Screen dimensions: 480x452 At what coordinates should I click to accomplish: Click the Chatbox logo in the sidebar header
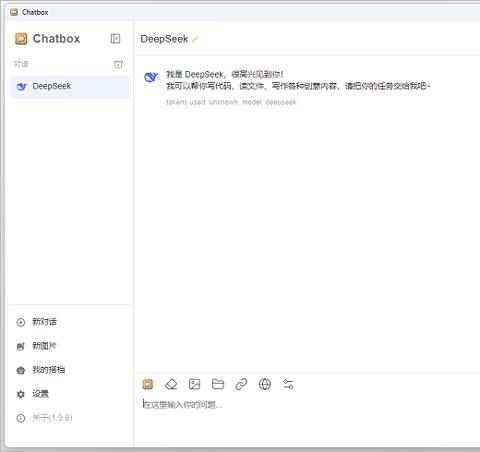(x=21, y=39)
